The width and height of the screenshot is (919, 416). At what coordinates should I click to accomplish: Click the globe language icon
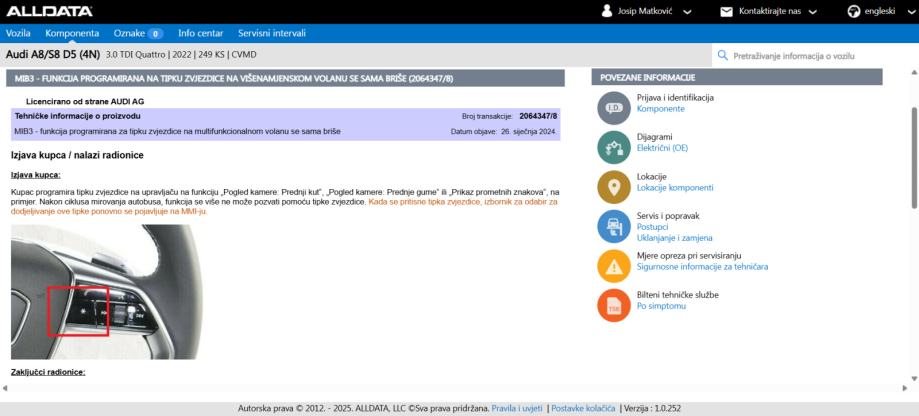click(x=853, y=12)
